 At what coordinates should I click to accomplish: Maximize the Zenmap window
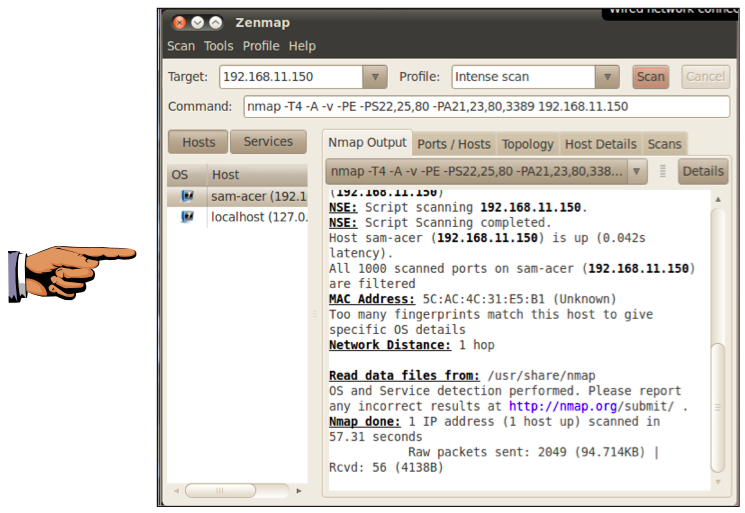pos(216,22)
